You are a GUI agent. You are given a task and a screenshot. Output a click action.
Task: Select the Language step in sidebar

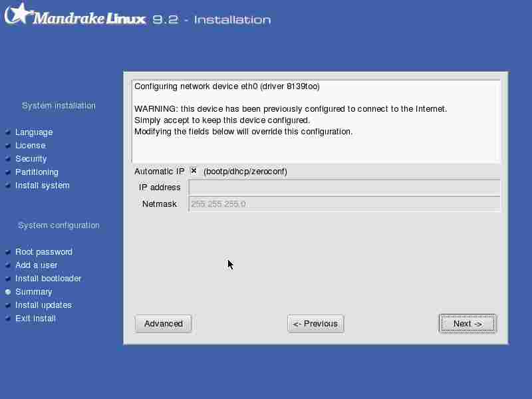click(34, 132)
